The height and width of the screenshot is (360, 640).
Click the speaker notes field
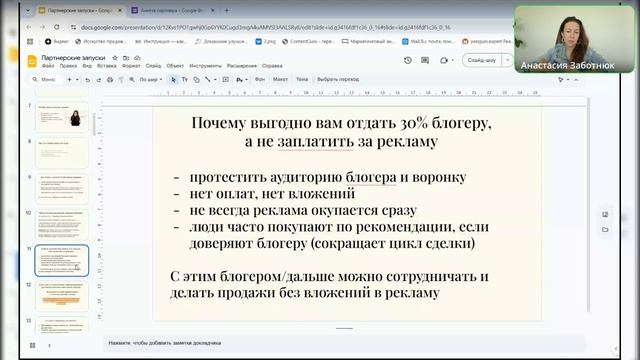[344, 343]
